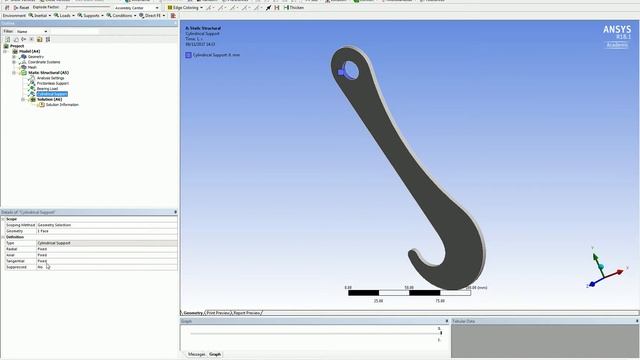
Task: Select Static Structural (A5) node
Action: 49,73
